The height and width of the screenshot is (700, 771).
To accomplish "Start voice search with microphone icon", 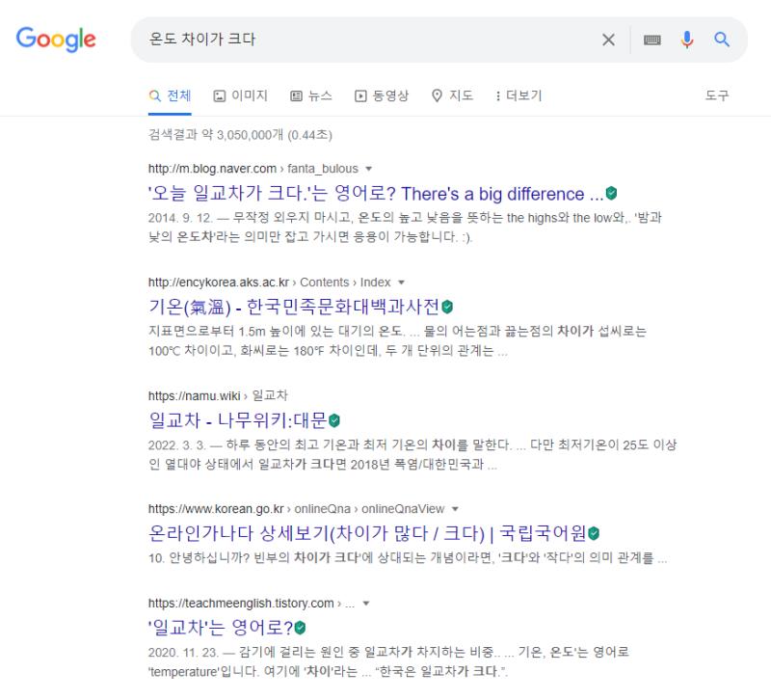I will (687, 40).
